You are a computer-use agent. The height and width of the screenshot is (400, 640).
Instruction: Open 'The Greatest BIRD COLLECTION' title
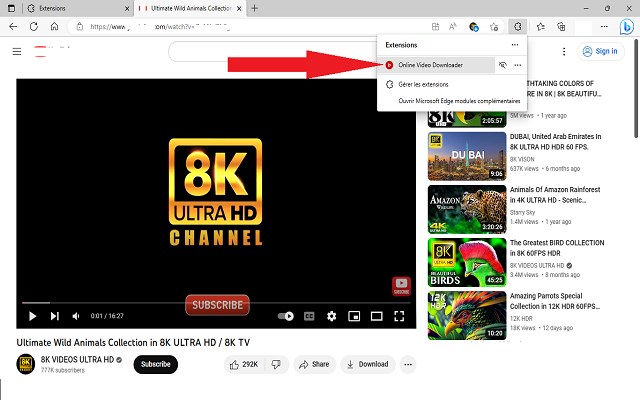557,248
